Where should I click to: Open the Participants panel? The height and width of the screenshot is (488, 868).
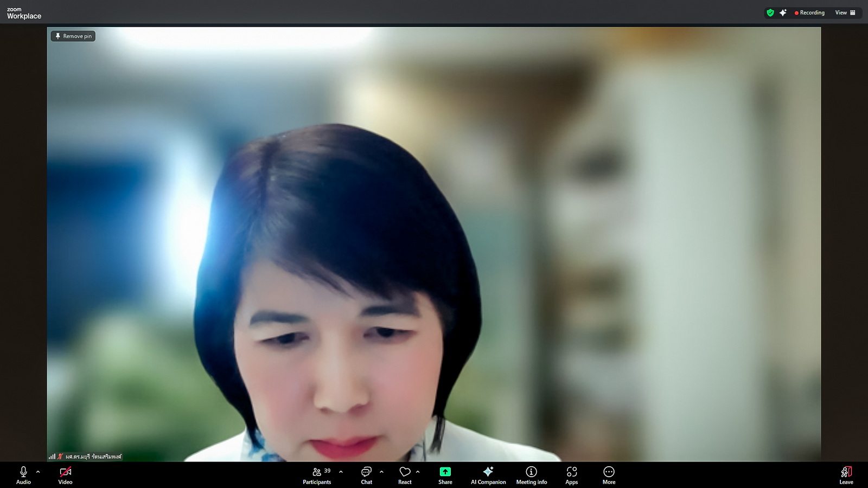[x=317, y=474]
